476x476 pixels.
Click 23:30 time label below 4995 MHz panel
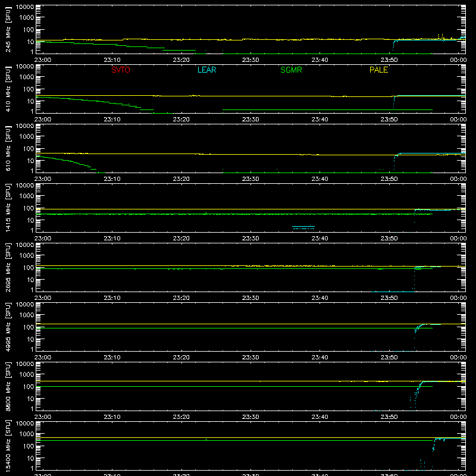[x=250, y=358]
